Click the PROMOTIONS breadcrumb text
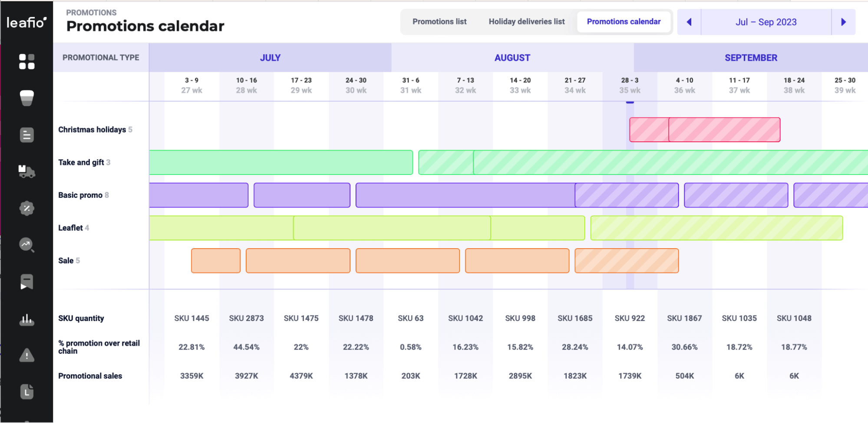 click(x=91, y=13)
